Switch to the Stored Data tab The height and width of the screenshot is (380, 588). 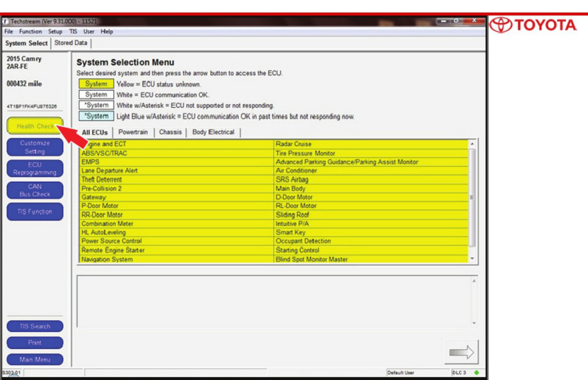[71, 43]
